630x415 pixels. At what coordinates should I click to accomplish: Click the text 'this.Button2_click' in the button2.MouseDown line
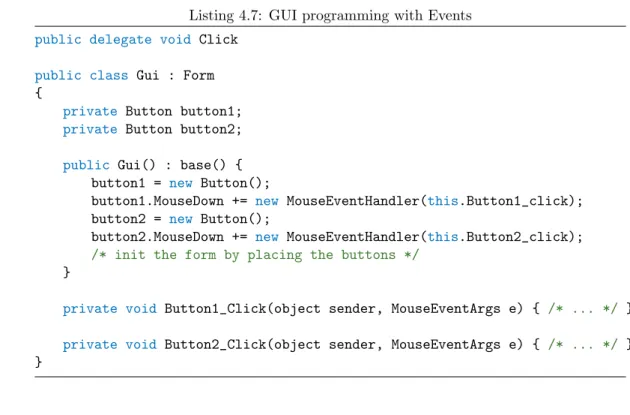498,237
